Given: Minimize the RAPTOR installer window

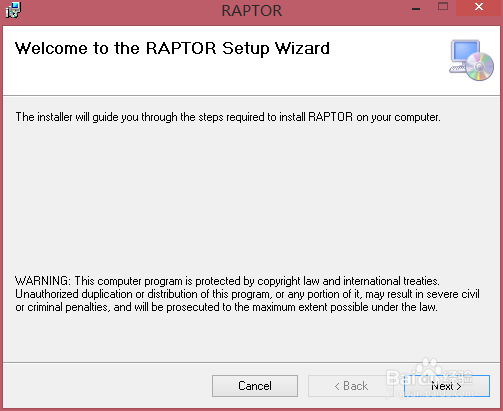Looking at the screenshot, I should [x=416, y=9].
